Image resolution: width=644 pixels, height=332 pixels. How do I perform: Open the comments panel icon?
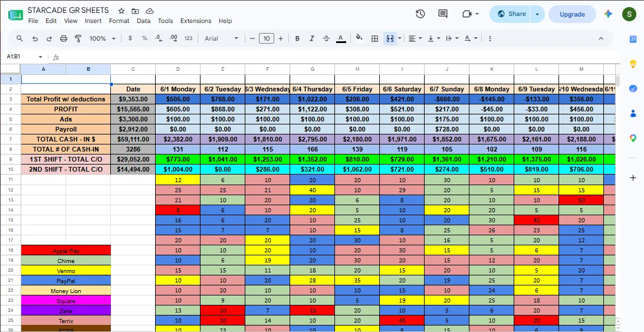443,14
